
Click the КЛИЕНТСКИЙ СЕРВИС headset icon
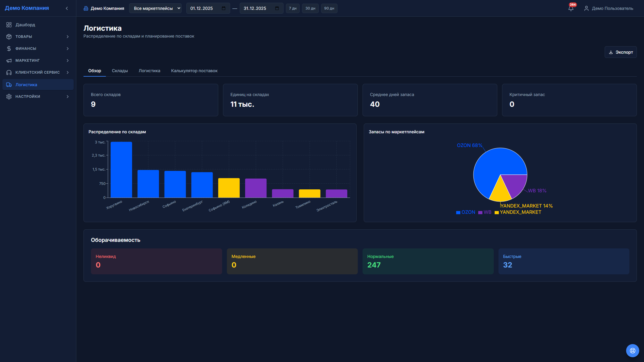click(x=9, y=72)
